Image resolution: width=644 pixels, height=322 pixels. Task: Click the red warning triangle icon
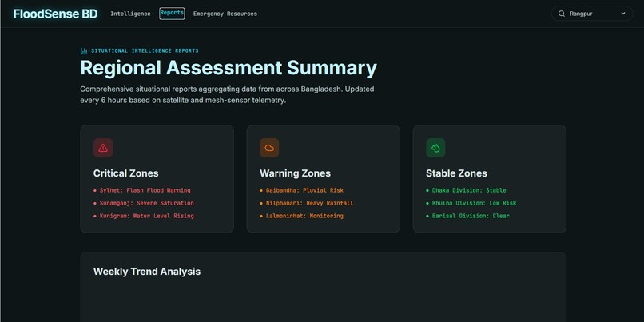(103, 148)
